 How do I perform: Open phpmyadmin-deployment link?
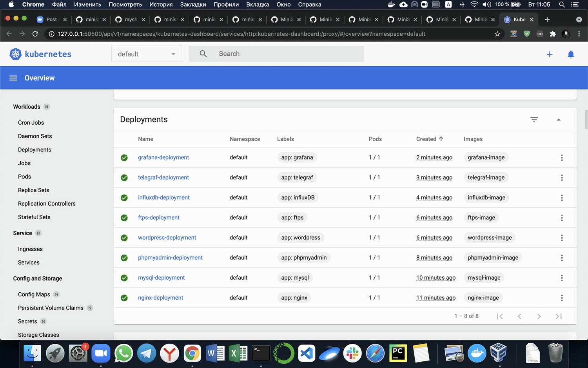(x=170, y=257)
